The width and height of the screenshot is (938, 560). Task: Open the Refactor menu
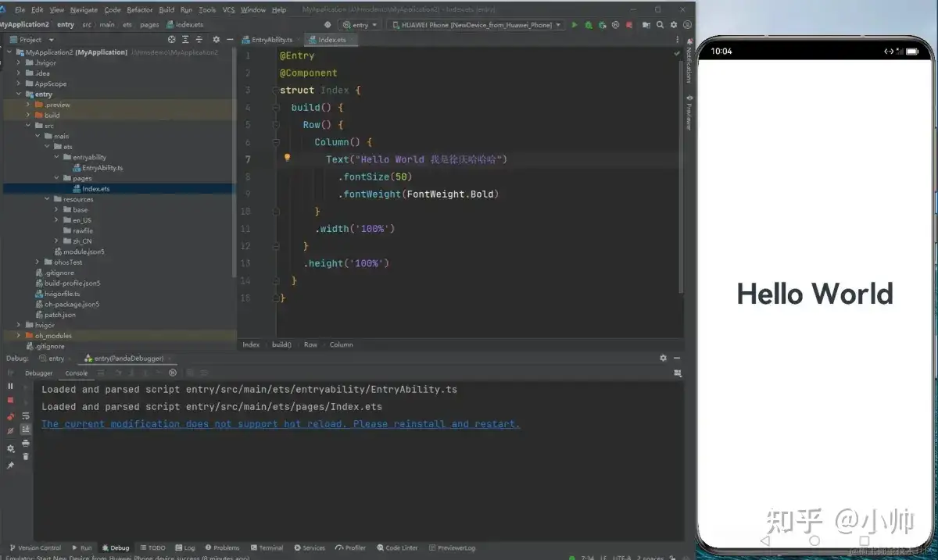click(140, 10)
